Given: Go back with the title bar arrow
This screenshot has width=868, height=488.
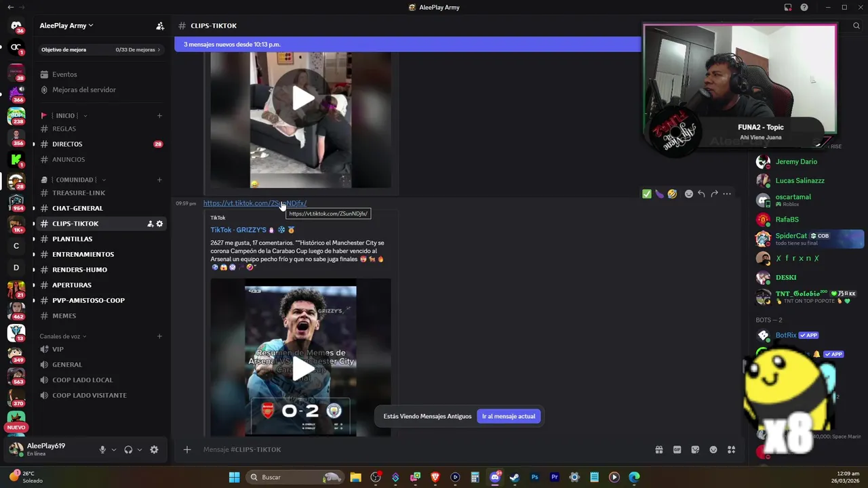Looking at the screenshot, I should tap(10, 7).
